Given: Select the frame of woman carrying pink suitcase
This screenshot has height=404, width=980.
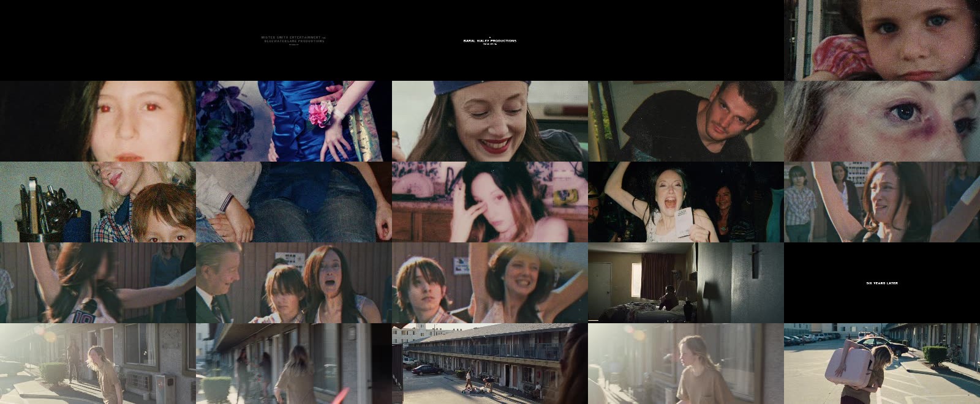Looking at the screenshot, I should coord(882,364).
